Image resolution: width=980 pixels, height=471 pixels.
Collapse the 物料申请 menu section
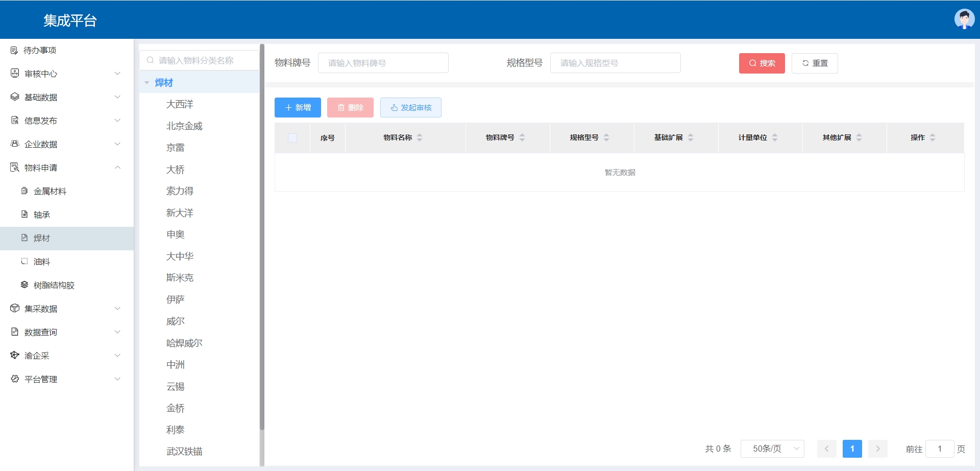[117, 168]
